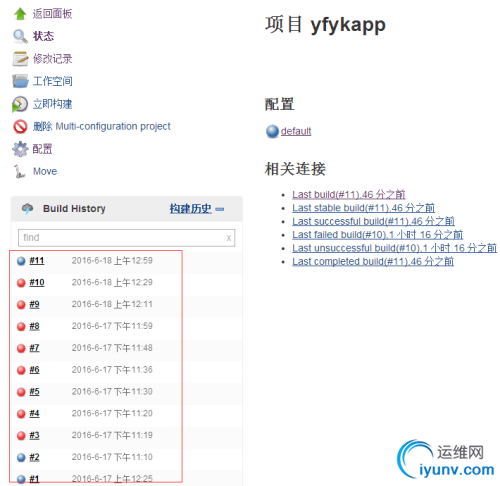The width and height of the screenshot is (500, 486).
Task: Open Last failed build(#10) link
Action: (378, 235)
